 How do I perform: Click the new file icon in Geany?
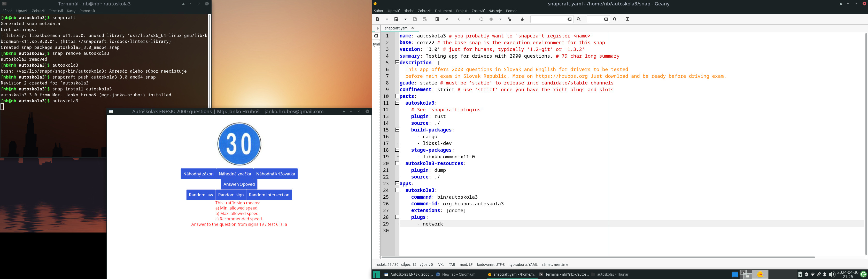378,19
